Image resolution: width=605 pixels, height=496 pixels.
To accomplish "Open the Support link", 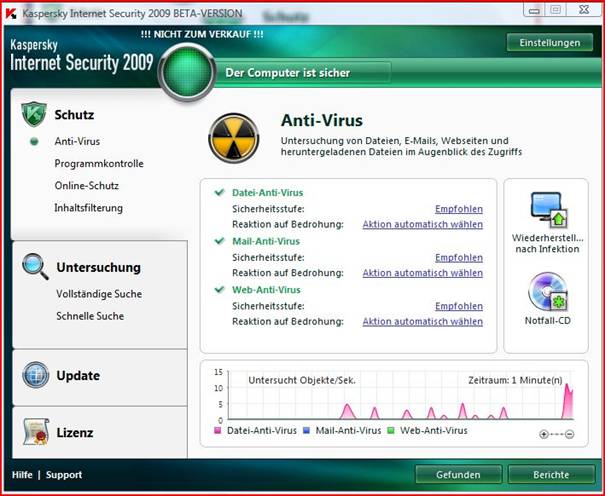I will [64, 475].
